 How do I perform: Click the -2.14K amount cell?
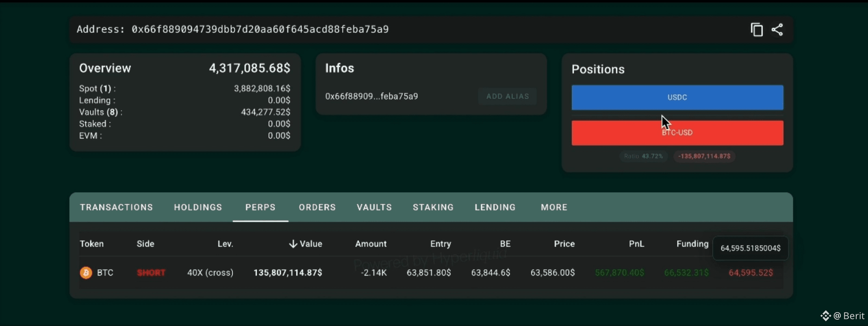[x=374, y=272]
